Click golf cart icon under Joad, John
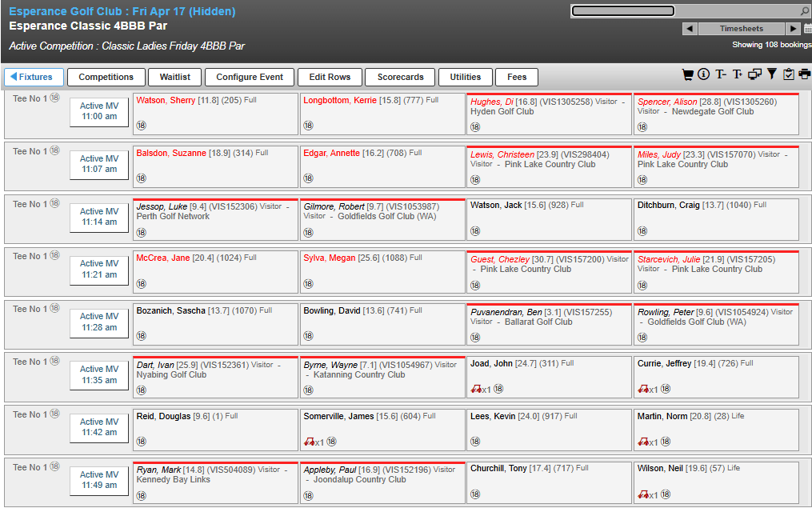This screenshot has height=508, width=812. tap(477, 390)
